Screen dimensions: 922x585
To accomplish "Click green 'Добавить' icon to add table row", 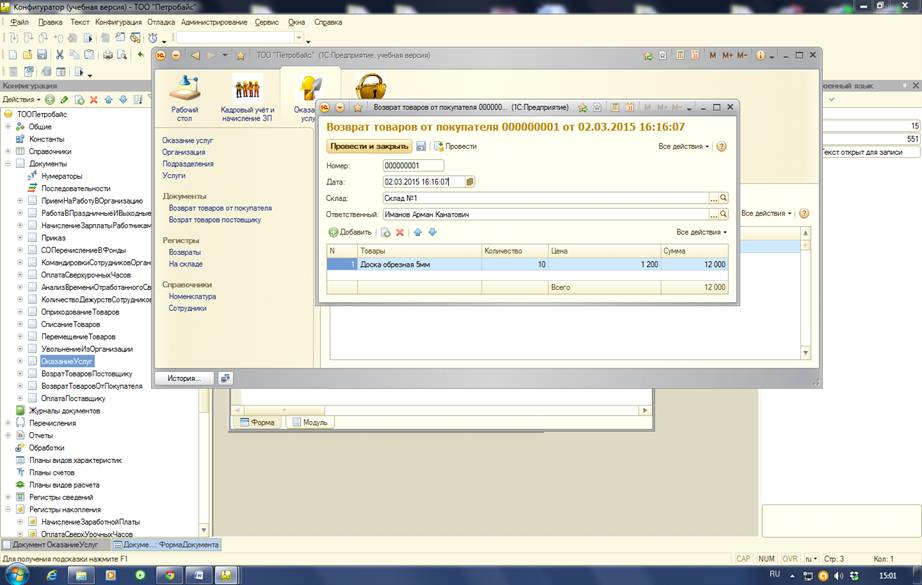I will point(334,232).
